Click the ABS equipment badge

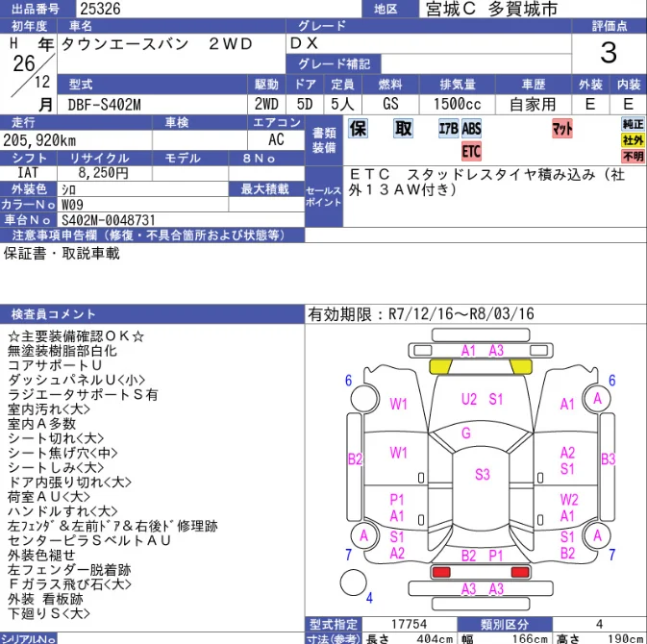[x=471, y=129]
